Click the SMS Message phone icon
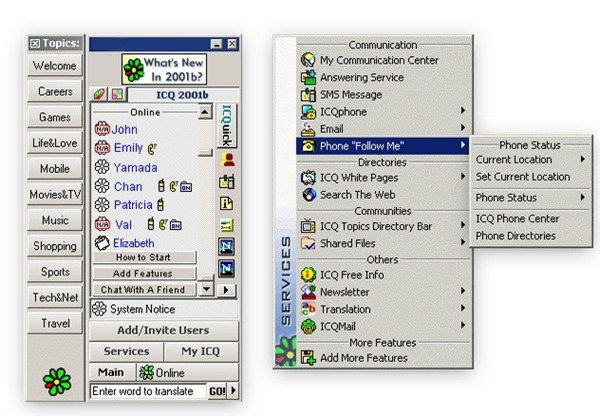This screenshot has height=416, width=600. click(x=308, y=94)
